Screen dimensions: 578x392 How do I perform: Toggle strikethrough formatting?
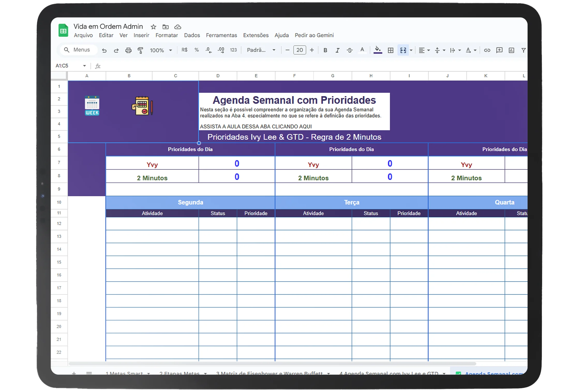[x=350, y=50]
